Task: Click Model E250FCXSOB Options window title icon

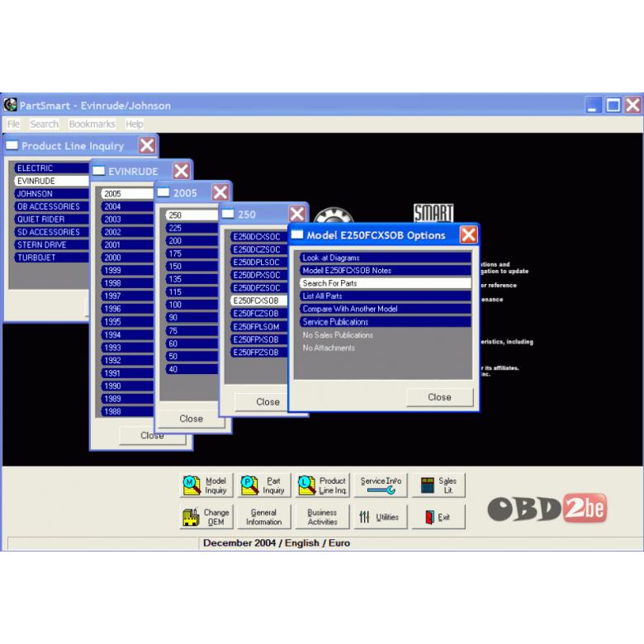Action: [x=297, y=235]
